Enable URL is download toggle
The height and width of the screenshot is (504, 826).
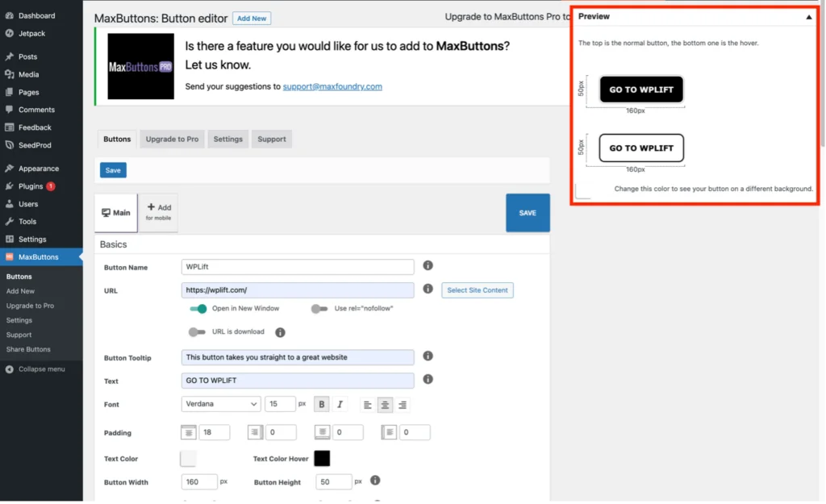[197, 331]
